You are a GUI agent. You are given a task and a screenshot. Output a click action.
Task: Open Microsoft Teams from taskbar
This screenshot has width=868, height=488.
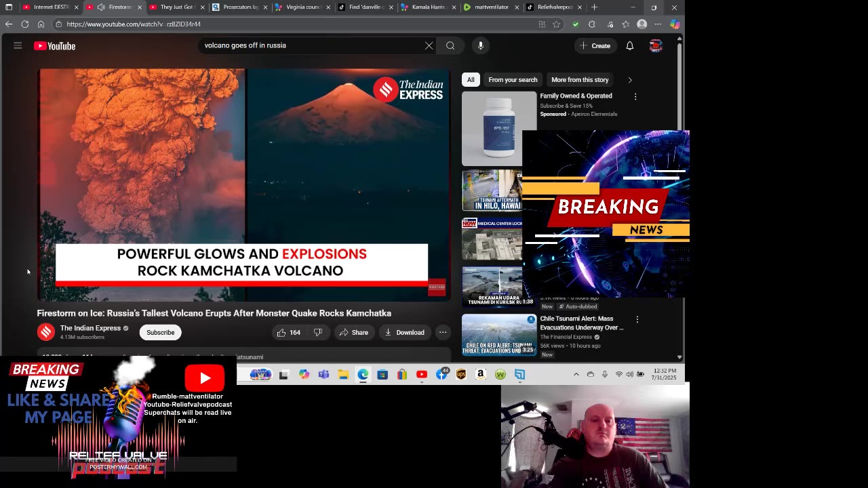[x=323, y=374]
